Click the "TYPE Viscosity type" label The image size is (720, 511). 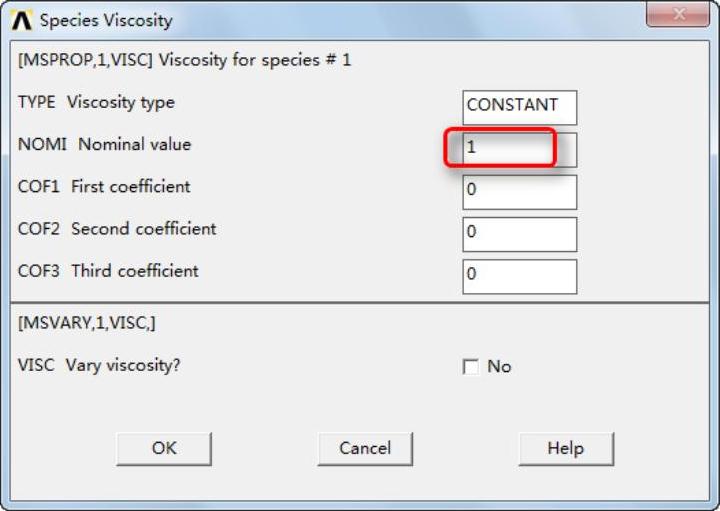[x=96, y=102]
